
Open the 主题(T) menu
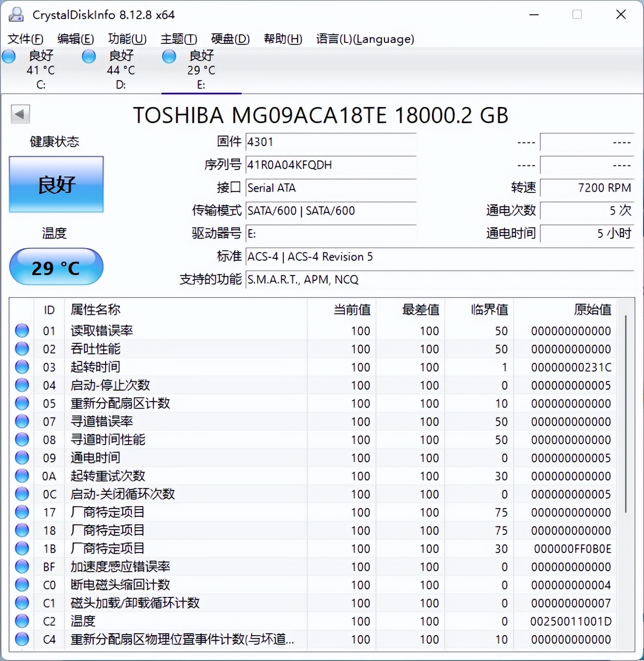179,39
